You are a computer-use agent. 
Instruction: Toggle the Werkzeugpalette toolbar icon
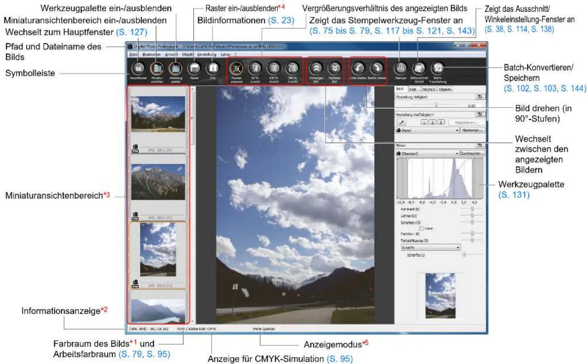(x=176, y=68)
